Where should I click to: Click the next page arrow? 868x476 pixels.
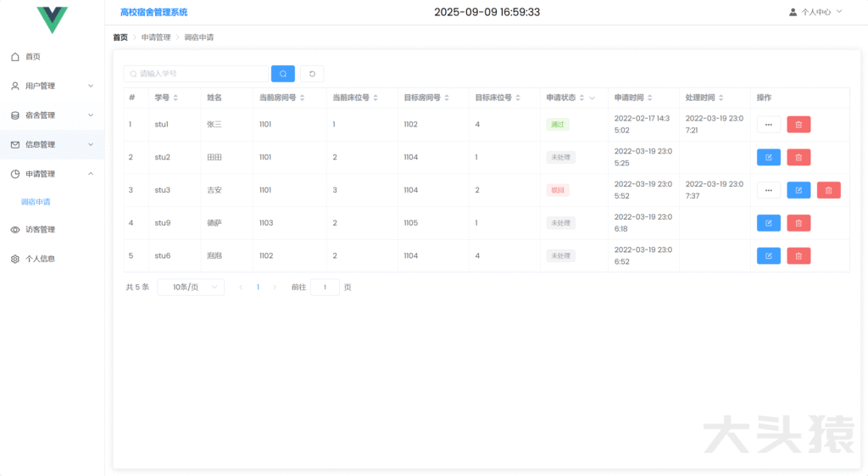click(x=275, y=287)
